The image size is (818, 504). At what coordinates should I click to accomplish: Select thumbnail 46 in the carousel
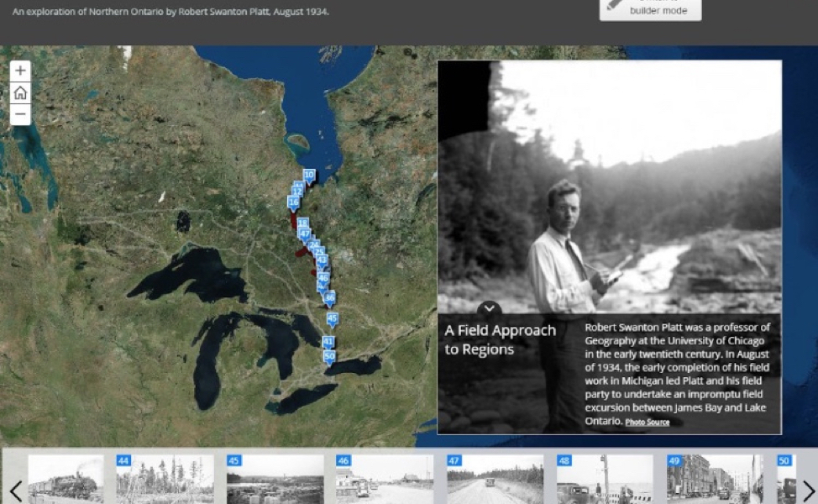pos(385,480)
